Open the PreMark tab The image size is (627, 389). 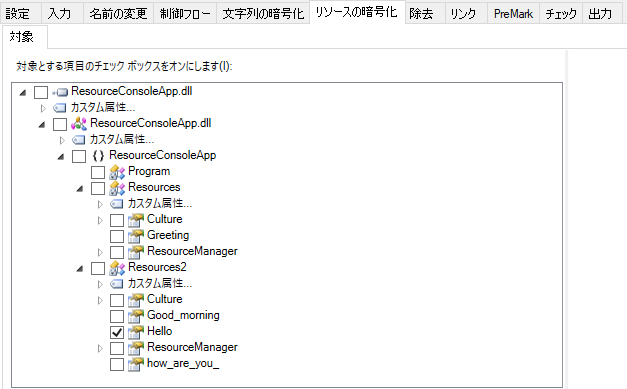pyautogui.click(x=513, y=14)
